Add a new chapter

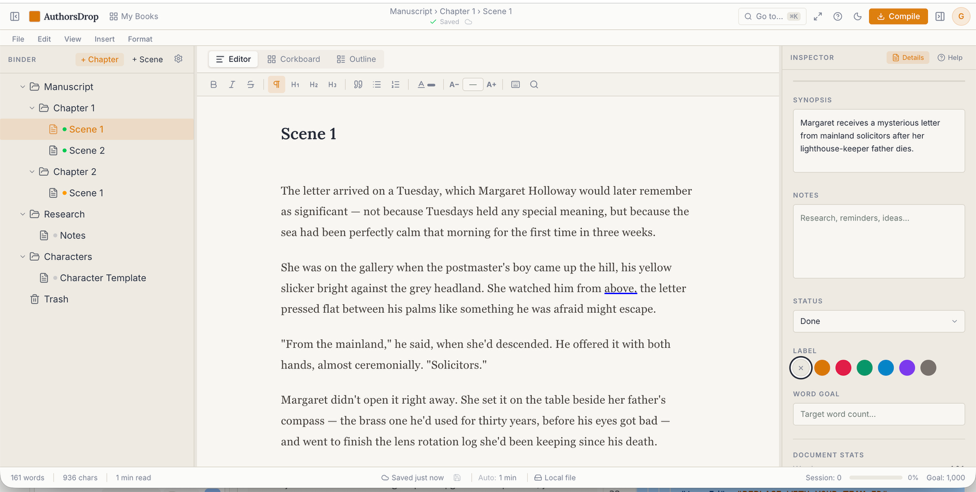(x=100, y=59)
